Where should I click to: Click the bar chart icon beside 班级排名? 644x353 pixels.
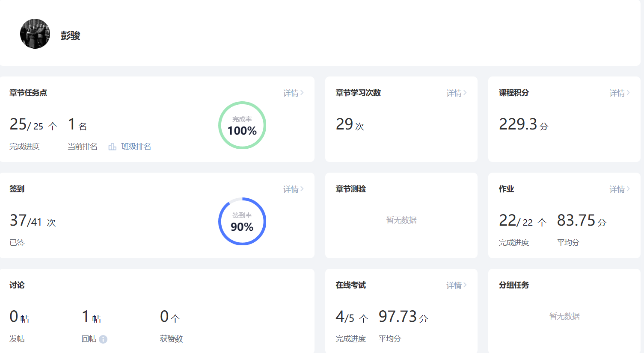tap(112, 147)
